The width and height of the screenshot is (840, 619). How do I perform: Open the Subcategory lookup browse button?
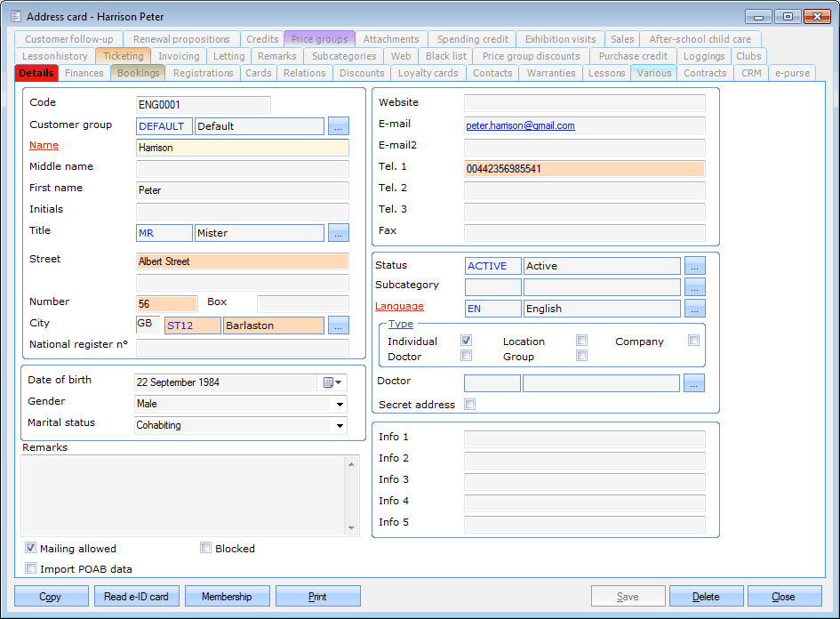click(695, 287)
